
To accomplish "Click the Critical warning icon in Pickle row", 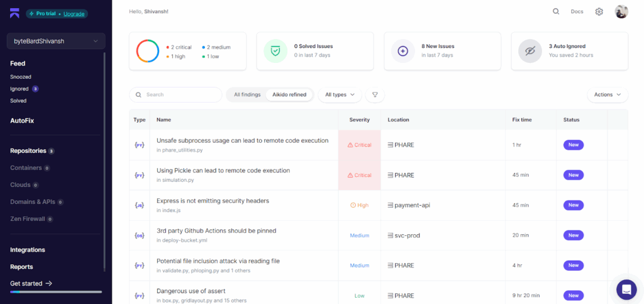I will pyautogui.click(x=350, y=175).
